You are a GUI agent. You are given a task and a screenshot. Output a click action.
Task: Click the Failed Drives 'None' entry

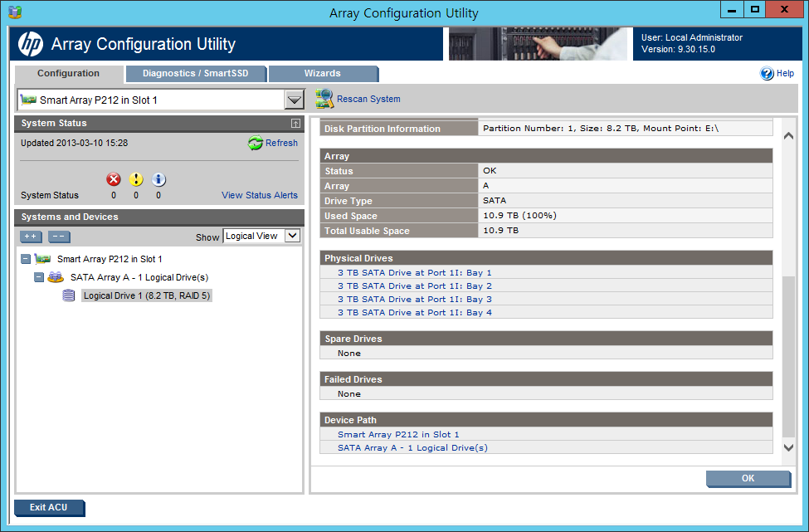(x=349, y=394)
